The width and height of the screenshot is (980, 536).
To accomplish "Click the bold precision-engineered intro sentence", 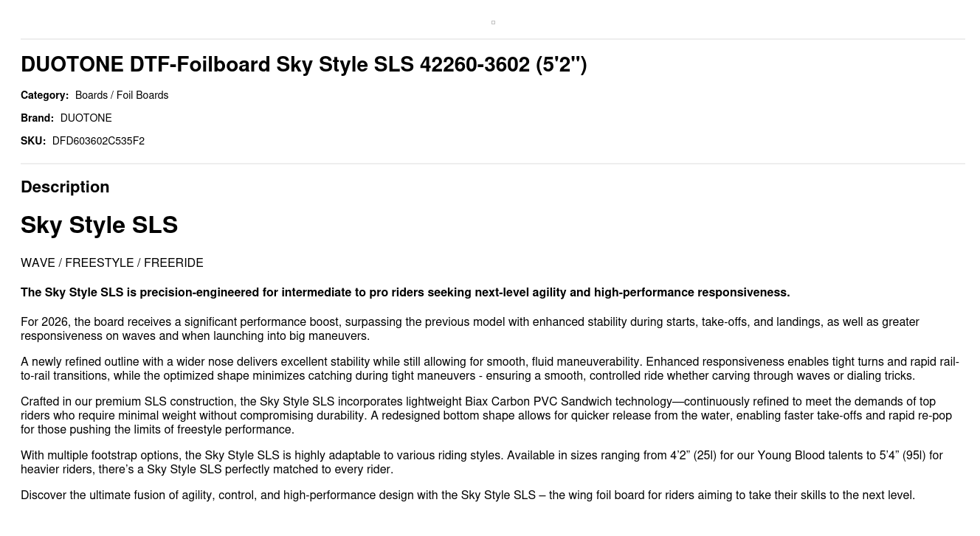I will [405, 293].
